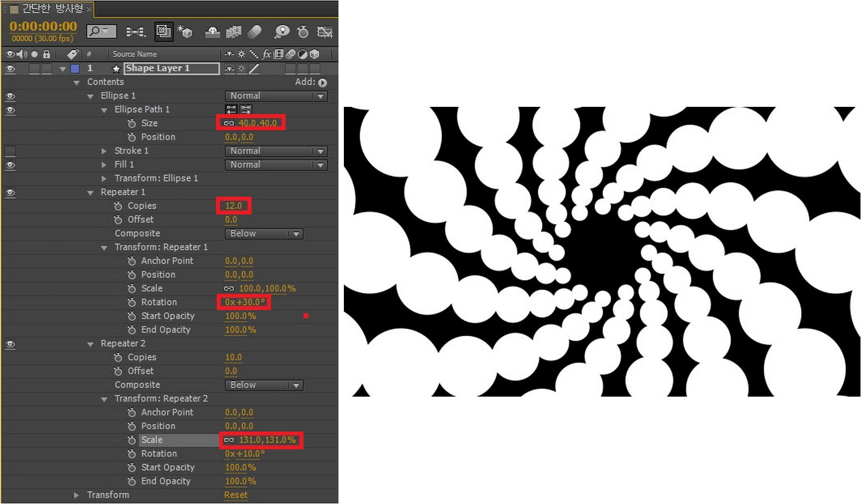861x504 pixels.
Task: Click the 3D Layer cube column header
Action: pyautogui.click(x=315, y=54)
